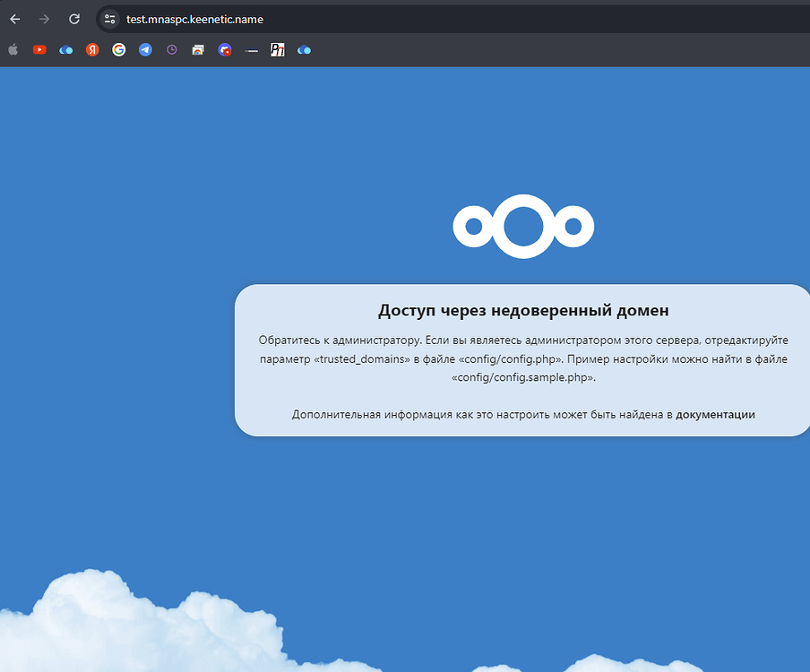Open the Telegram bookmark
This screenshot has width=810, height=672.
(x=144, y=50)
